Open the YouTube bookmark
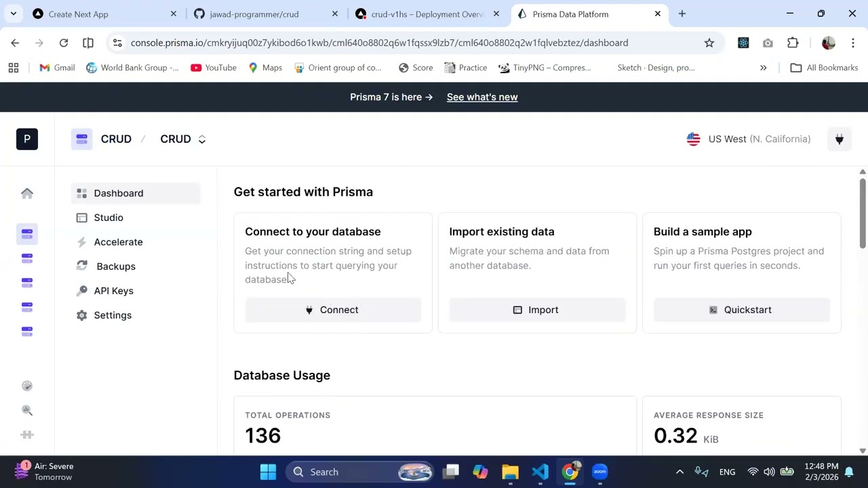The width and height of the screenshot is (868, 488). pos(214,68)
